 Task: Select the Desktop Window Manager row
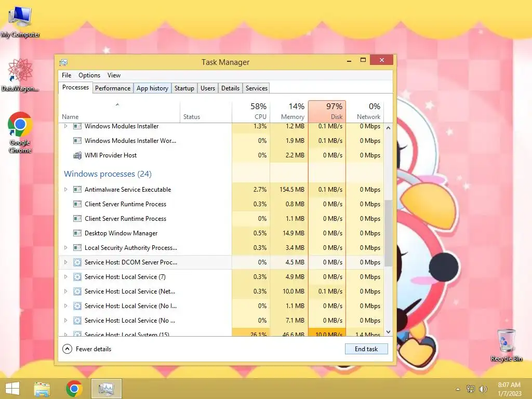[x=221, y=233]
